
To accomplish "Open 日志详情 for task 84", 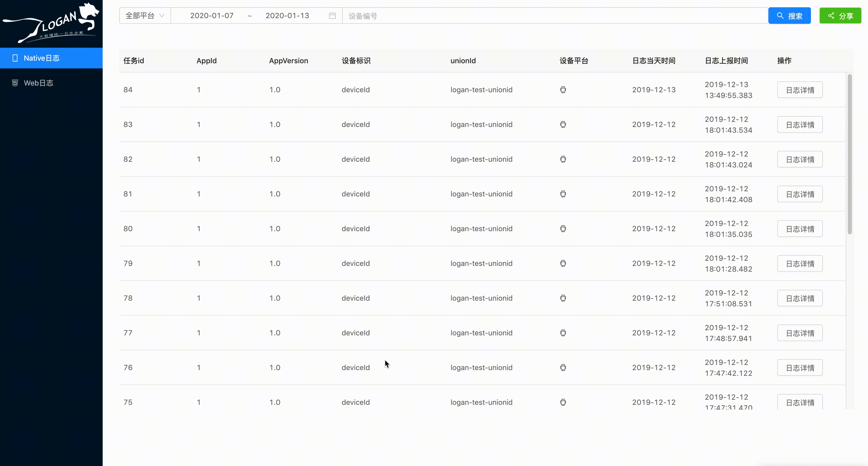I will click(800, 90).
